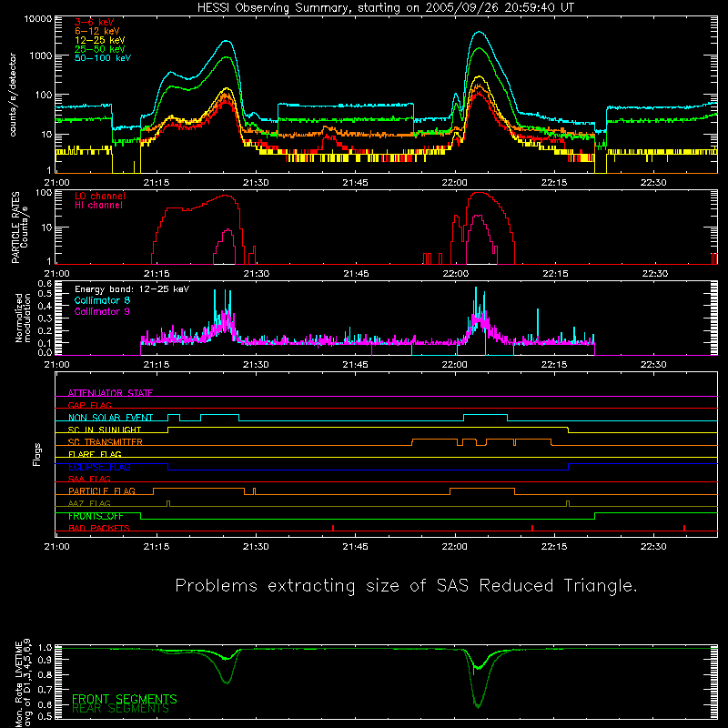Click the yellow 12-25 keV legend entry

pos(99,40)
